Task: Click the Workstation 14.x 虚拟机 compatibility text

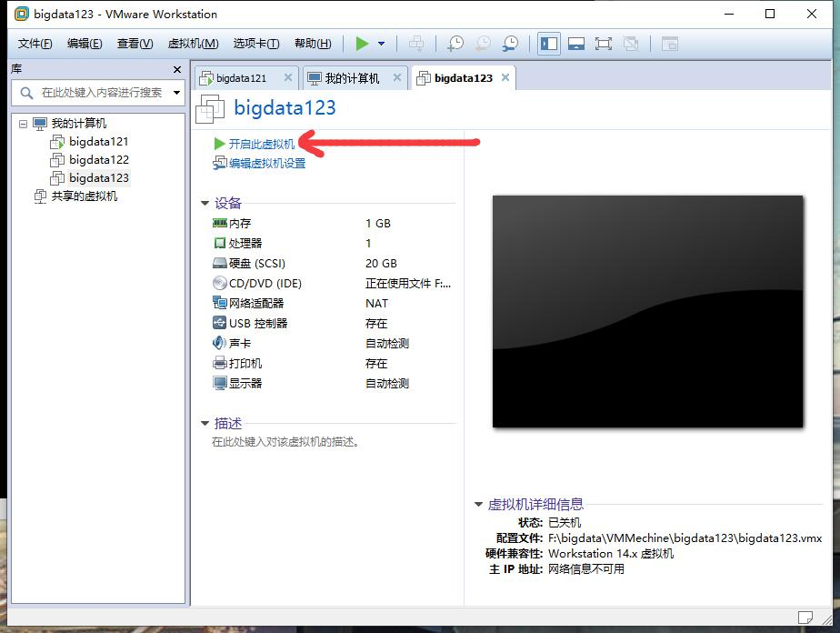Action: pyautogui.click(x=611, y=554)
